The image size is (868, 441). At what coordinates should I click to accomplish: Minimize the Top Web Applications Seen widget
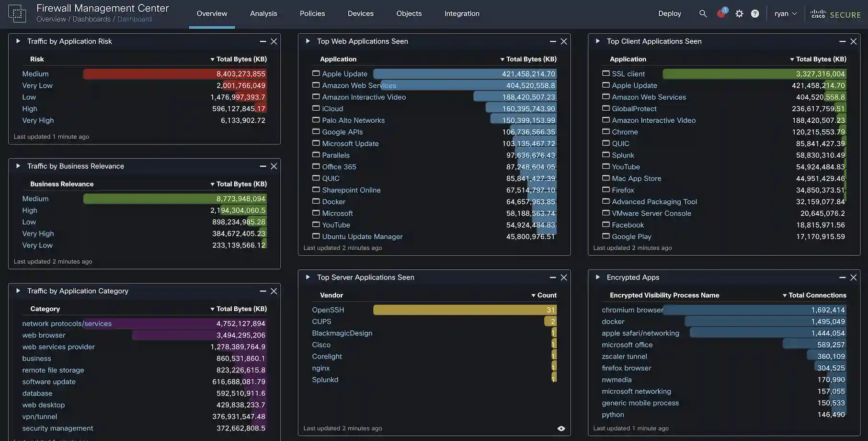click(552, 41)
